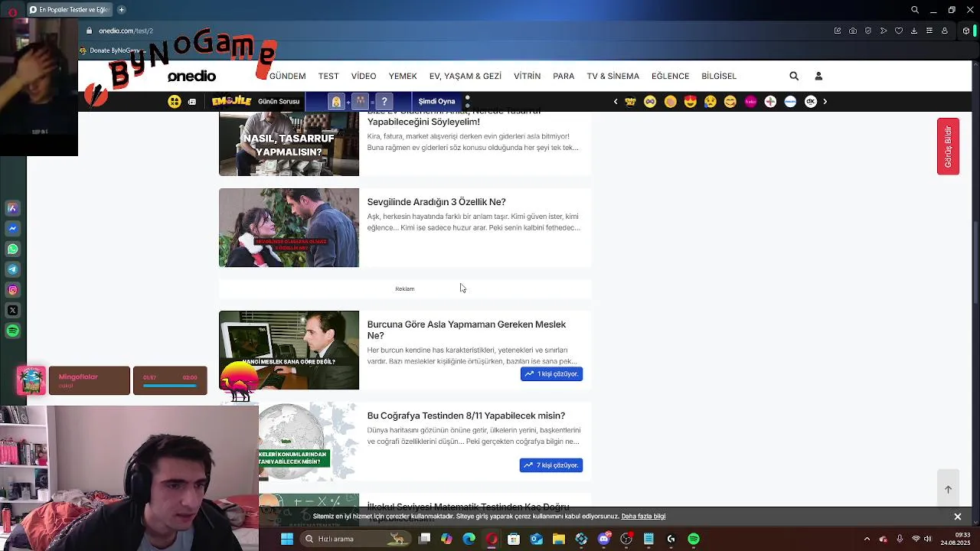Open Opera easy setup sliders icon
The height and width of the screenshot is (551, 980).
click(929, 31)
